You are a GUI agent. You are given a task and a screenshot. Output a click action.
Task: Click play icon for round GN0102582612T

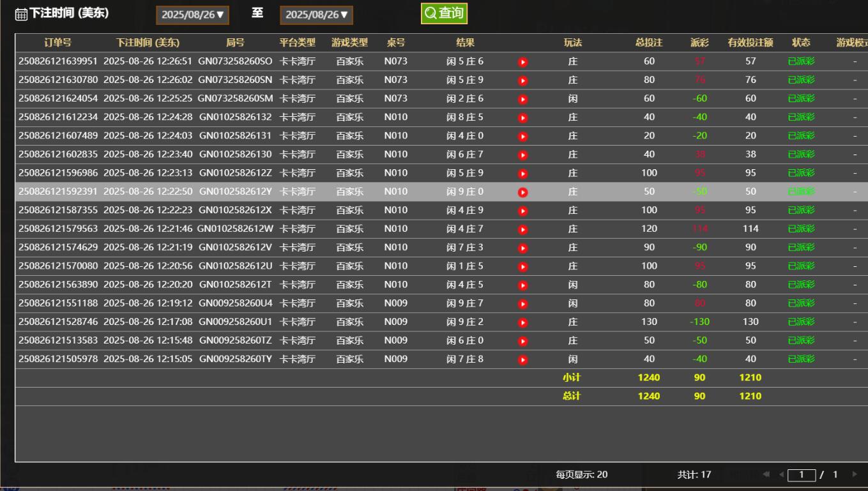(522, 285)
